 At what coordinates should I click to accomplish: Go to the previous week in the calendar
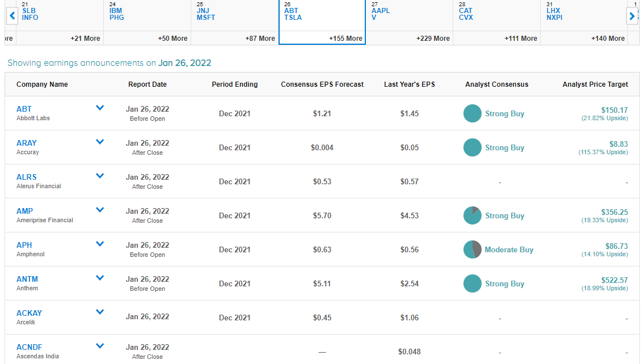click(x=12, y=16)
